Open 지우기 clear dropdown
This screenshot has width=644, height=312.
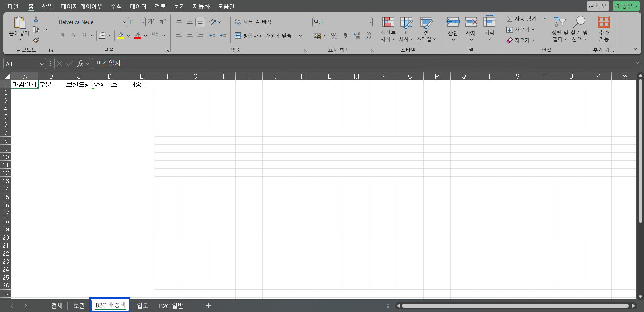pyautogui.click(x=520, y=40)
